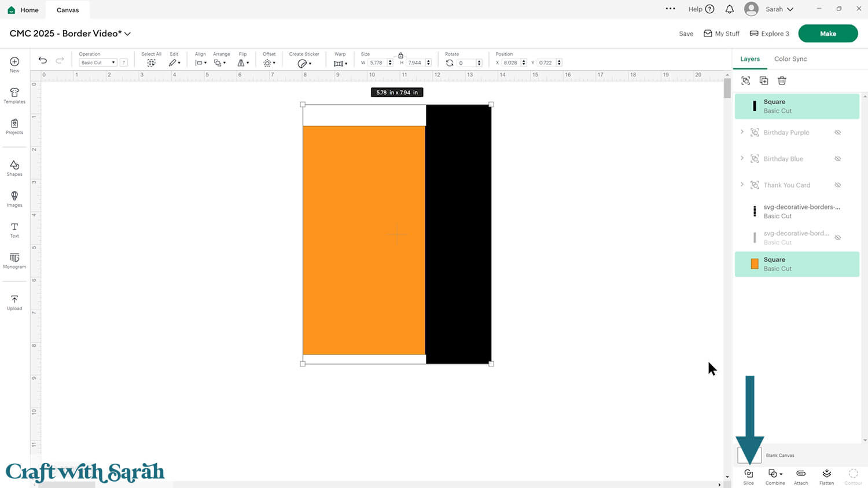868x488 pixels.
Task: Unhide the Thank You Card layer
Action: coord(837,185)
